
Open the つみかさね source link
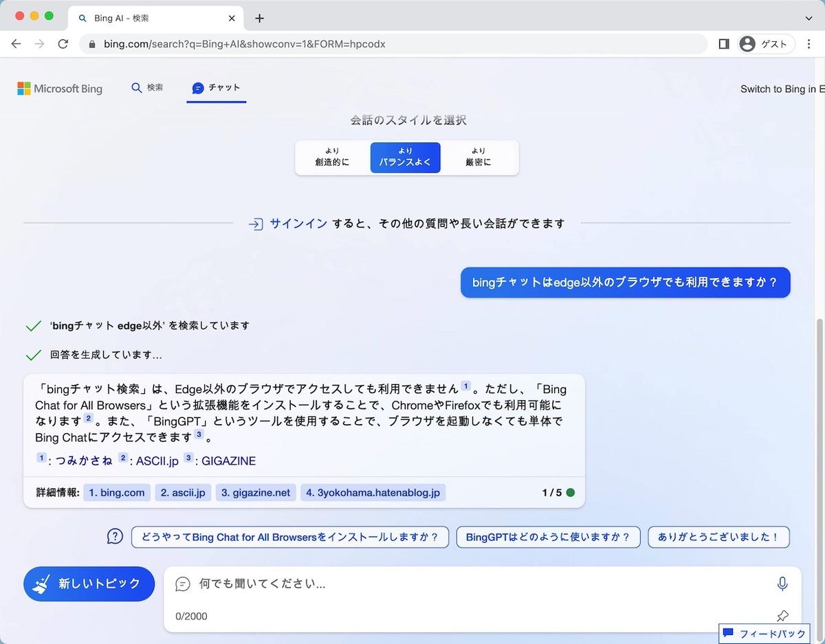(x=84, y=461)
